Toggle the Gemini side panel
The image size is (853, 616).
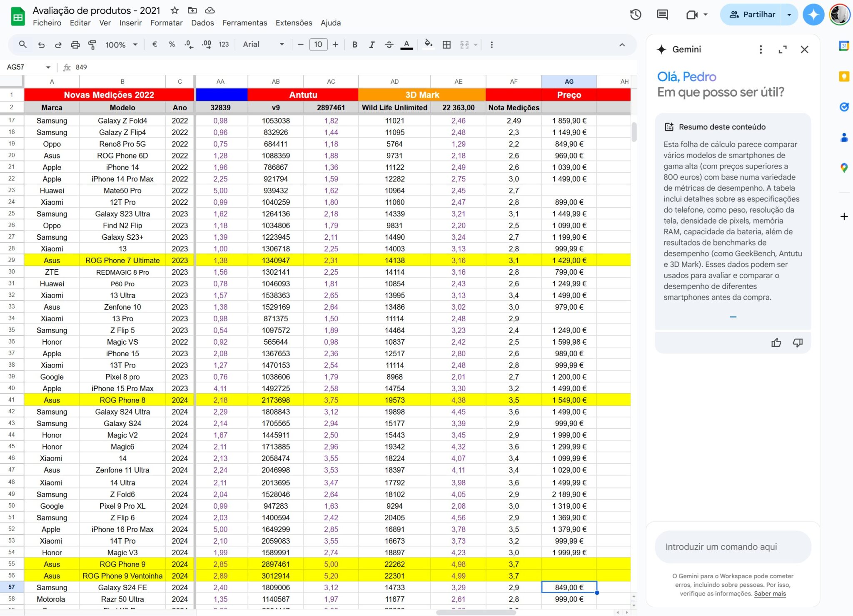(813, 15)
